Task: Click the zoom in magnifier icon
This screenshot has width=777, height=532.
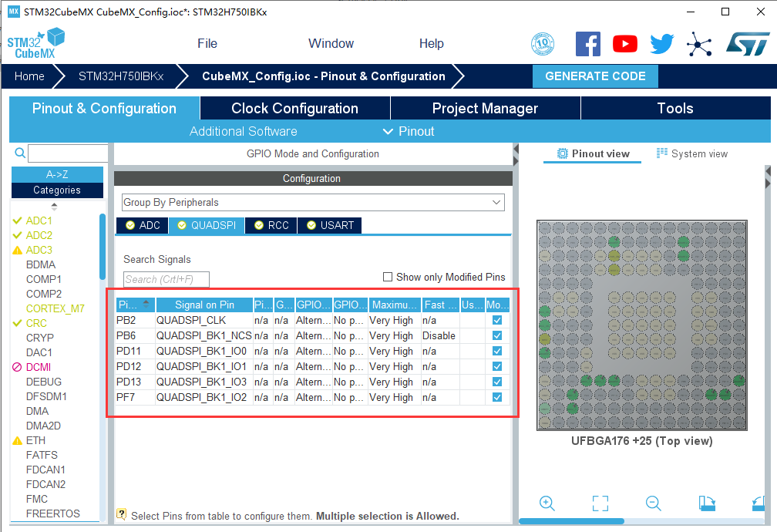Action: point(547,503)
